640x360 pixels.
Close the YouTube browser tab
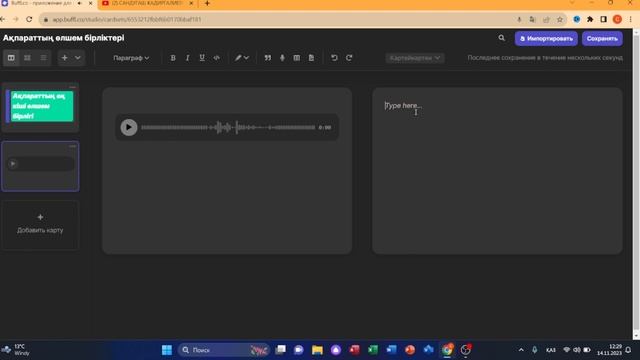[191, 3]
